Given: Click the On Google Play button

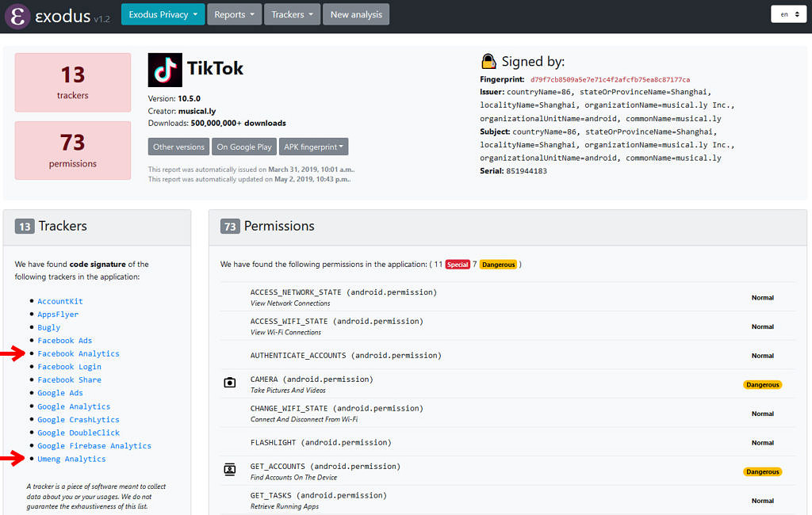Looking at the screenshot, I should click(x=244, y=147).
